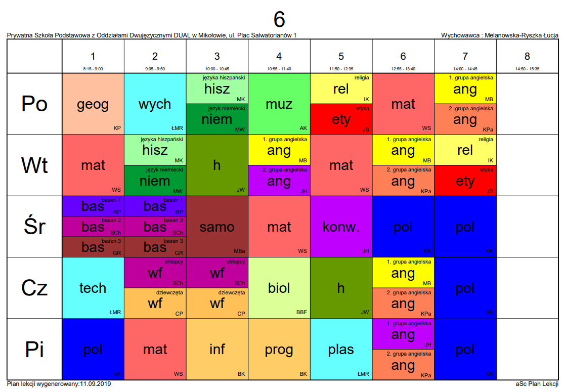Select Thursday's biol lesson with BBF
565x392 pixels.
point(279,288)
